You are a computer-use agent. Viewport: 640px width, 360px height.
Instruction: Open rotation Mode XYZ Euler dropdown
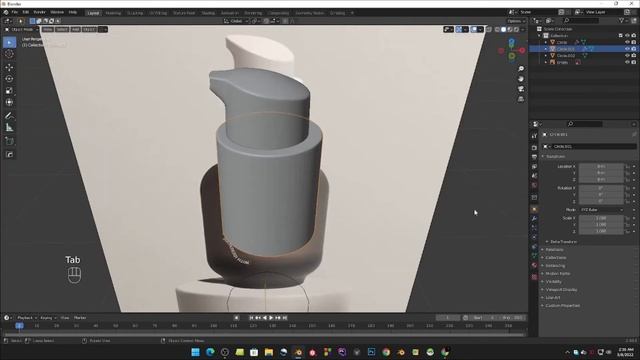601,210
